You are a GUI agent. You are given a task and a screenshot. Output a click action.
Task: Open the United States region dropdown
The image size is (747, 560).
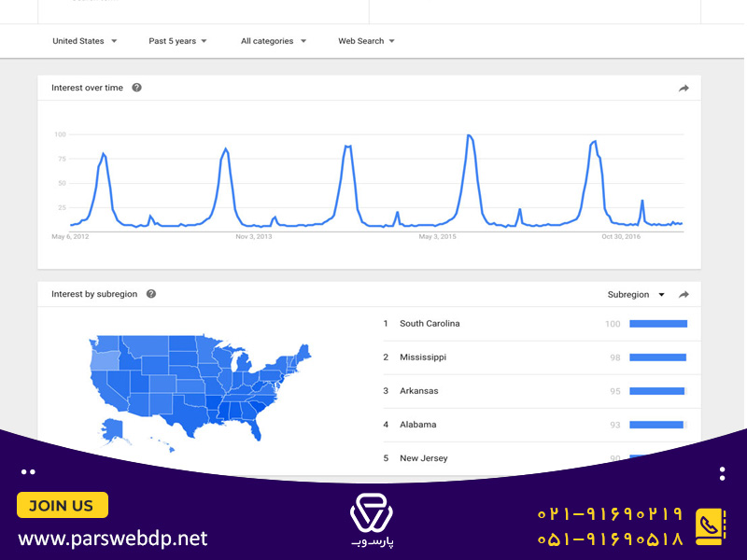[85, 41]
